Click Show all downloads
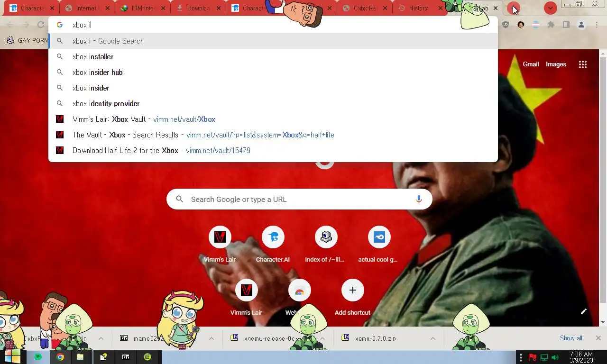The image size is (607, 364). 571,338
